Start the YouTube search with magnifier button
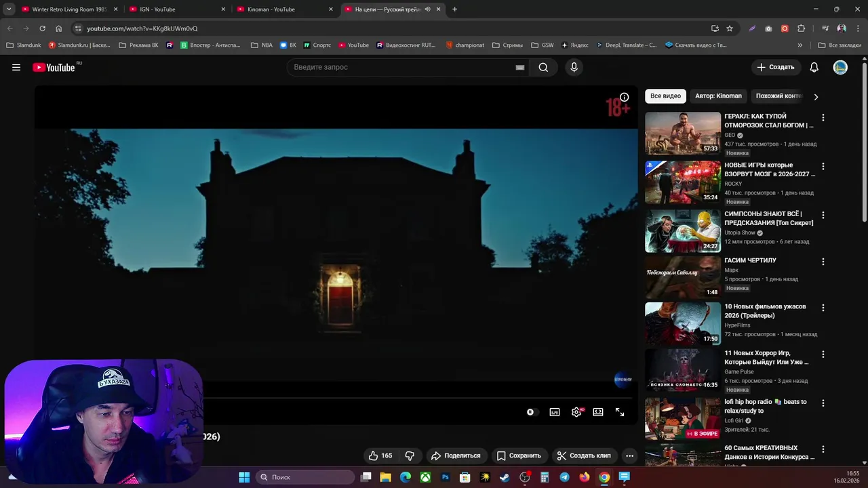The width and height of the screenshot is (868, 488). [543, 67]
